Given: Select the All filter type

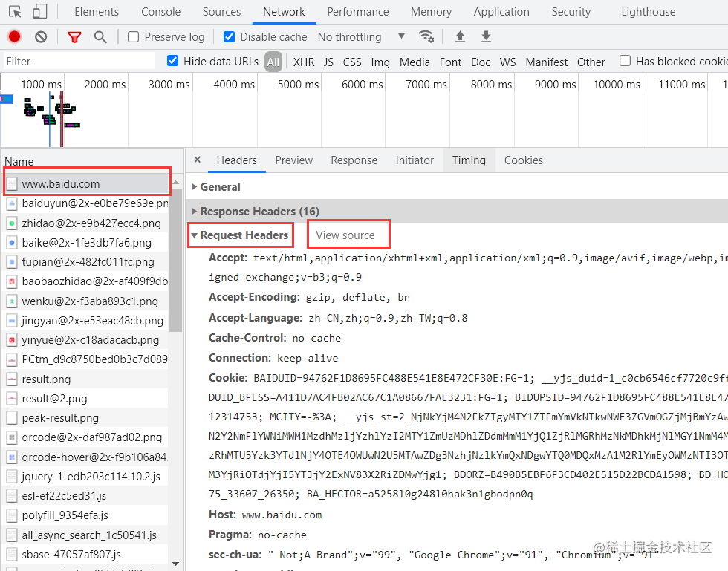Looking at the screenshot, I should [x=273, y=62].
